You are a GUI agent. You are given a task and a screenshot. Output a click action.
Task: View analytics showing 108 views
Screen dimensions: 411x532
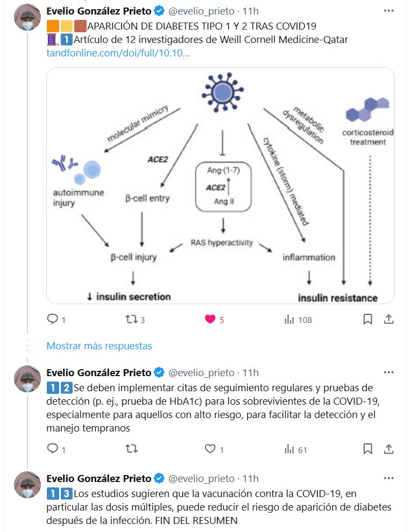[289, 320]
